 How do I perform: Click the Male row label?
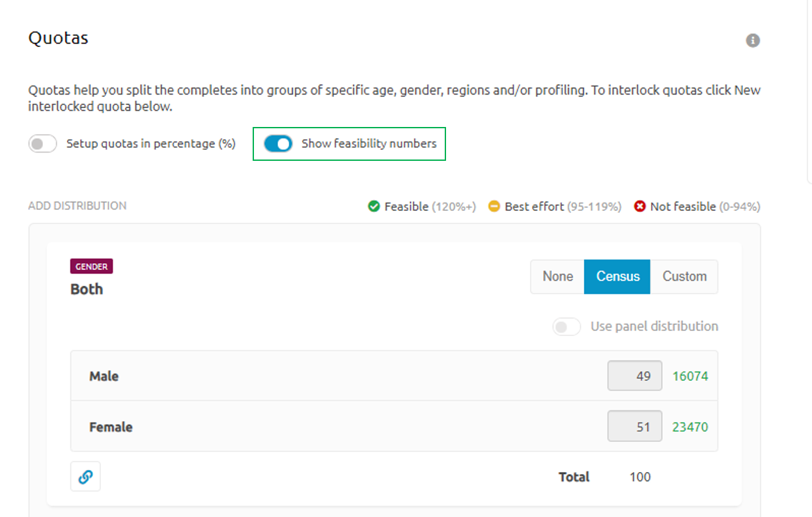[x=104, y=376]
